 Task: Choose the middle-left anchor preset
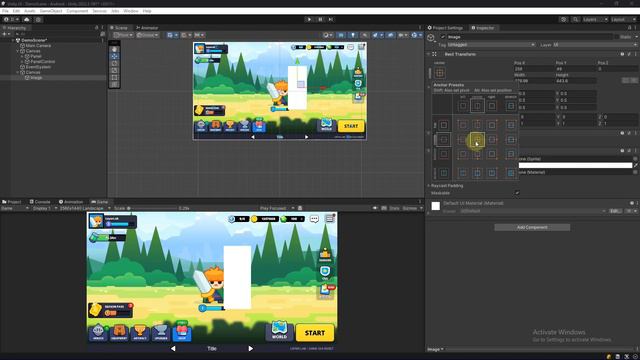pos(463,140)
